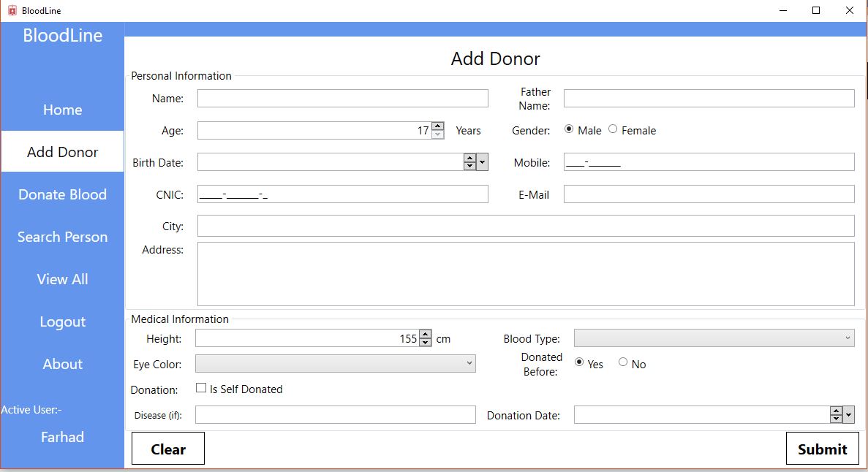
Task: Focus the E-Mail input field
Action: coord(709,194)
